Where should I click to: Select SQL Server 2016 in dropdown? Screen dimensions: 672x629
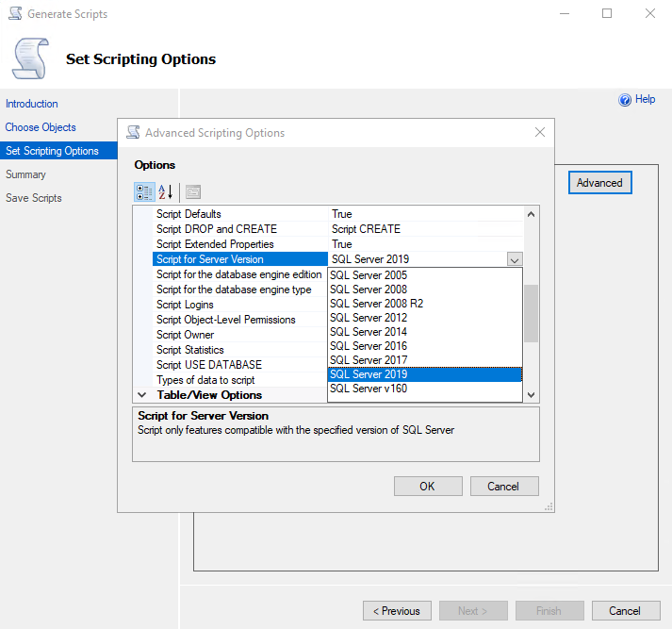[425, 345]
